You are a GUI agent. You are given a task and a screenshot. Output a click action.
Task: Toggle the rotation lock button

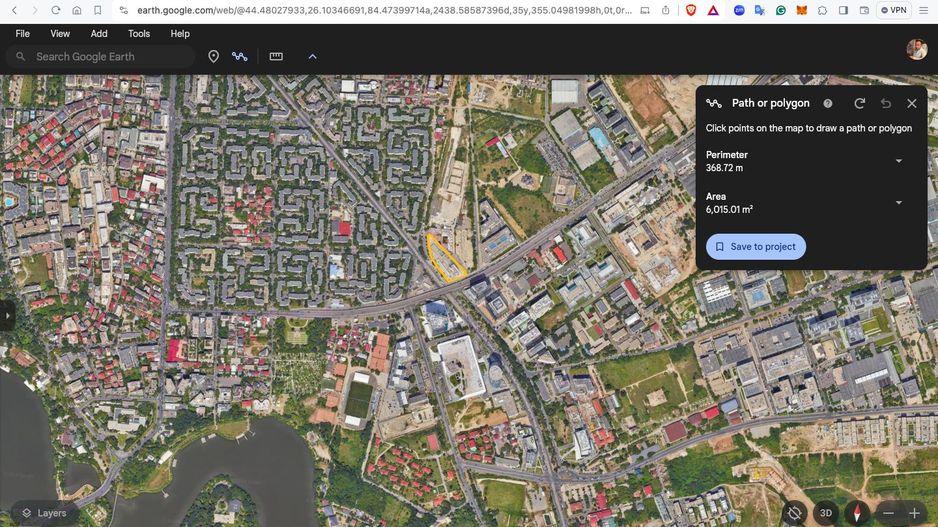[794, 513]
